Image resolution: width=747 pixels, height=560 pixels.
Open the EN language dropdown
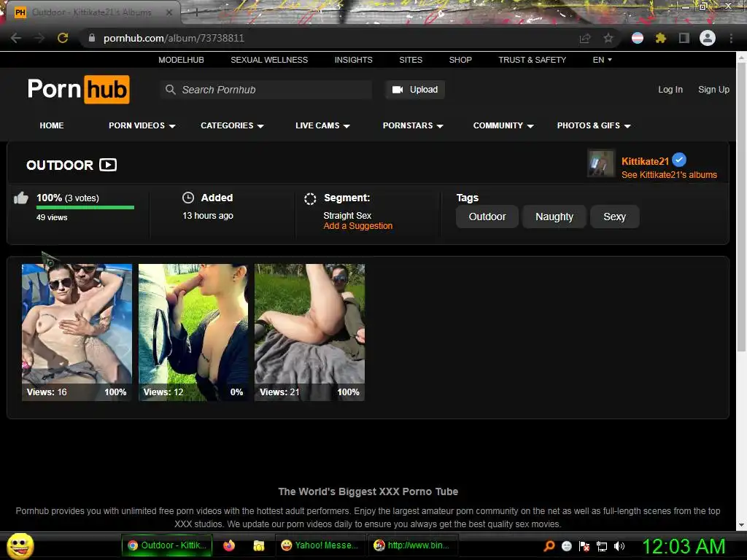602,60
